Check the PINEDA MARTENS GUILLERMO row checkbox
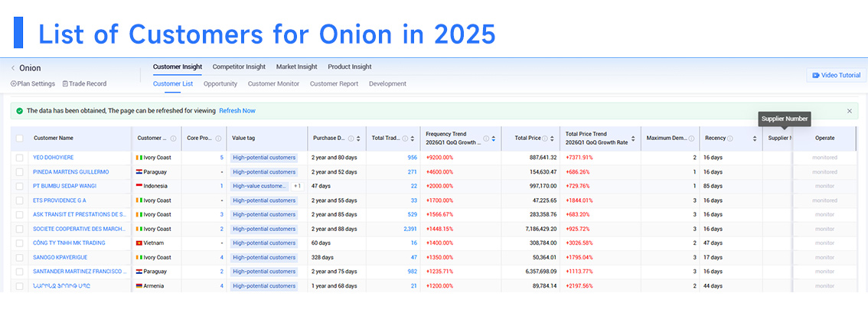The width and height of the screenshot is (868, 316). point(20,172)
